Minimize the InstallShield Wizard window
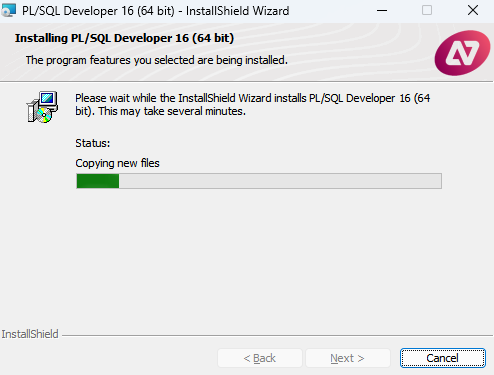The height and width of the screenshot is (375, 494). coord(382,11)
